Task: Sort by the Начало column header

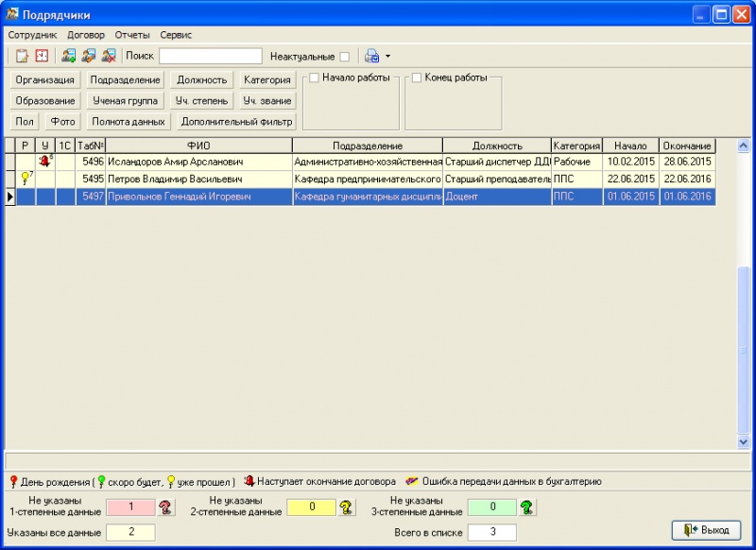Action: click(x=630, y=146)
